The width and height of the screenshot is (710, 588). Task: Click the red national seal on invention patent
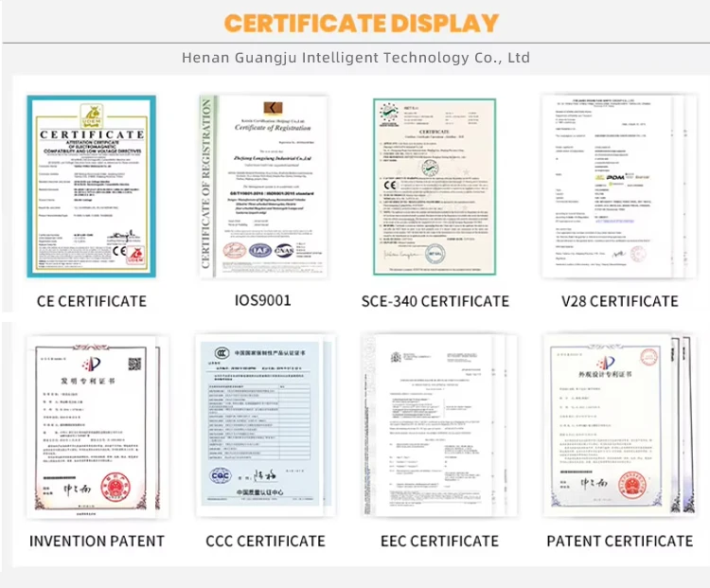click(115, 486)
